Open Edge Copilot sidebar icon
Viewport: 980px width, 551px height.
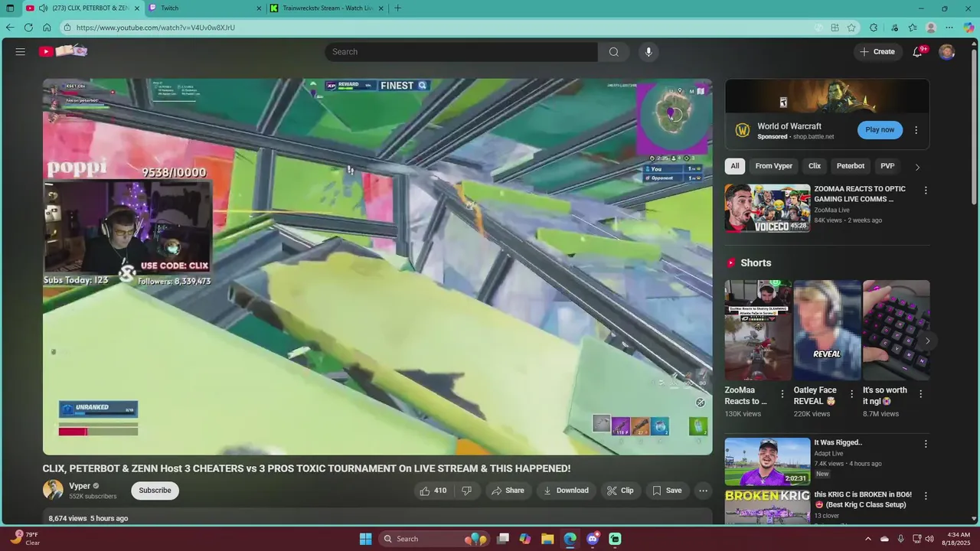(x=969, y=28)
